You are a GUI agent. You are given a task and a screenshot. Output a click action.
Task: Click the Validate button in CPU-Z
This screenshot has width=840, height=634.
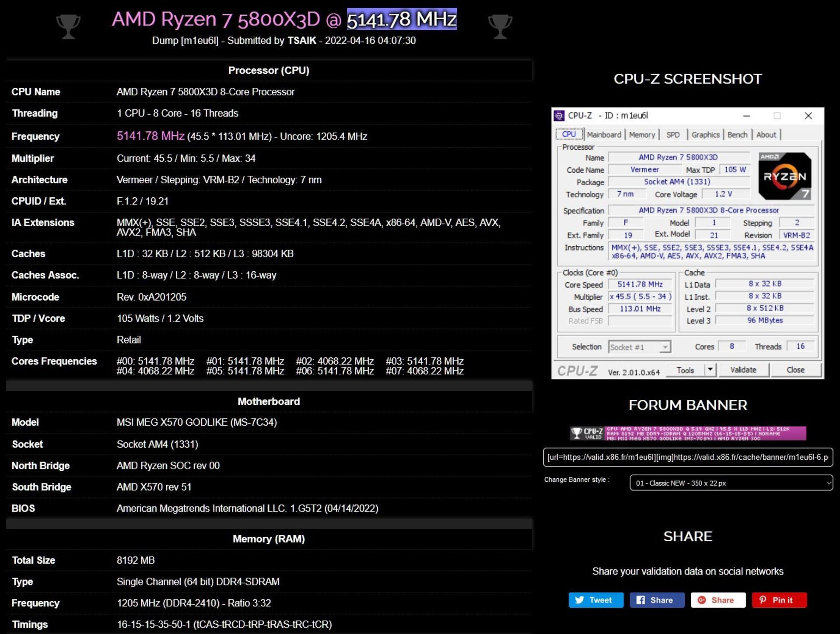point(743,370)
